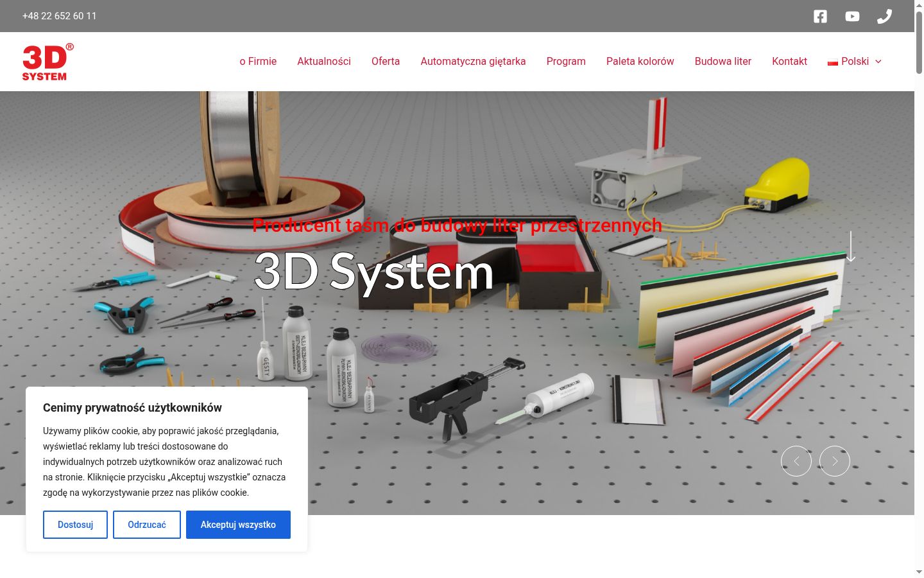Click the 3D System logo
Viewport: 924px width, 578px height.
48,62
